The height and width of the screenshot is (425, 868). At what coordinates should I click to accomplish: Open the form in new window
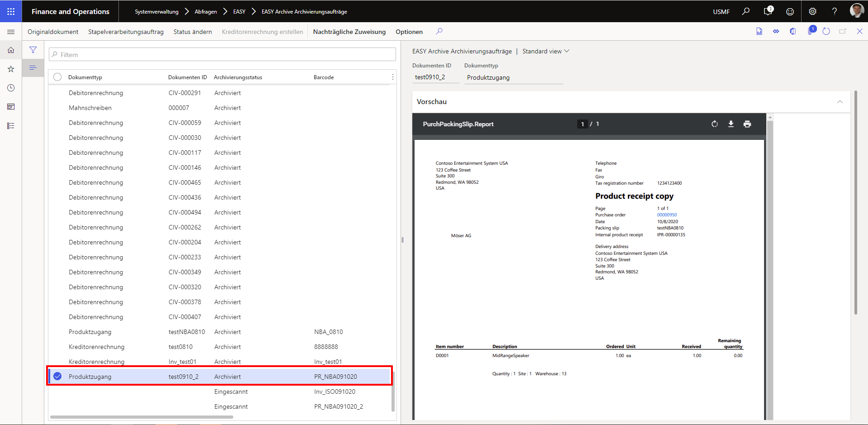[843, 31]
